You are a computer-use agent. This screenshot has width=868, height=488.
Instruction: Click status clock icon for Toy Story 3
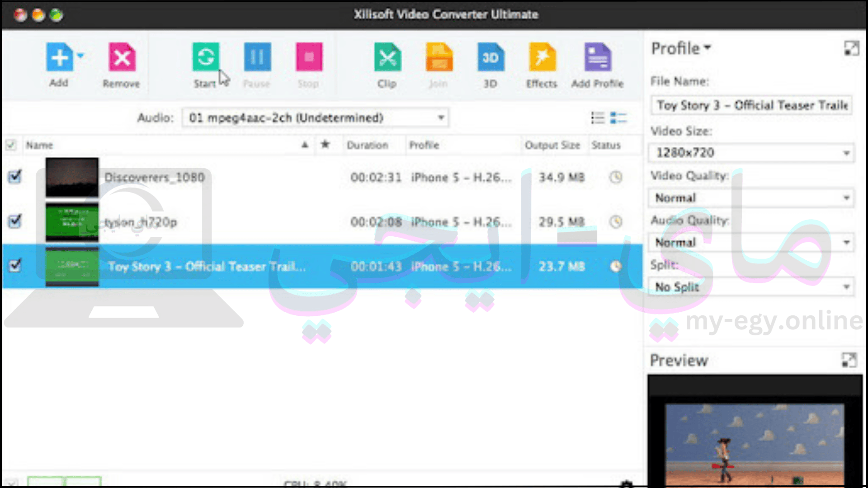616,266
